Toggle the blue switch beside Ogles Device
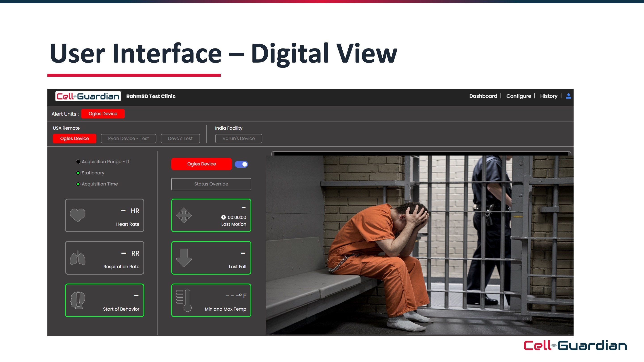 coord(241,164)
